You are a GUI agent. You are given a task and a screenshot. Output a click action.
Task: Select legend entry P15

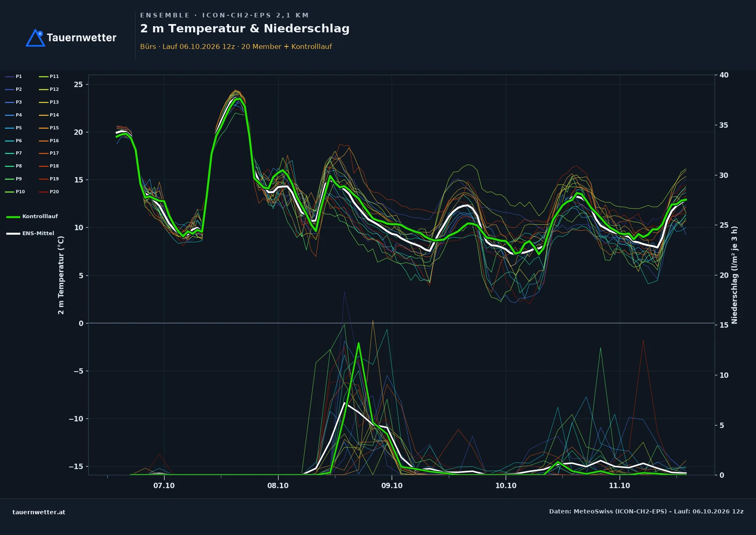click(49, 128)
